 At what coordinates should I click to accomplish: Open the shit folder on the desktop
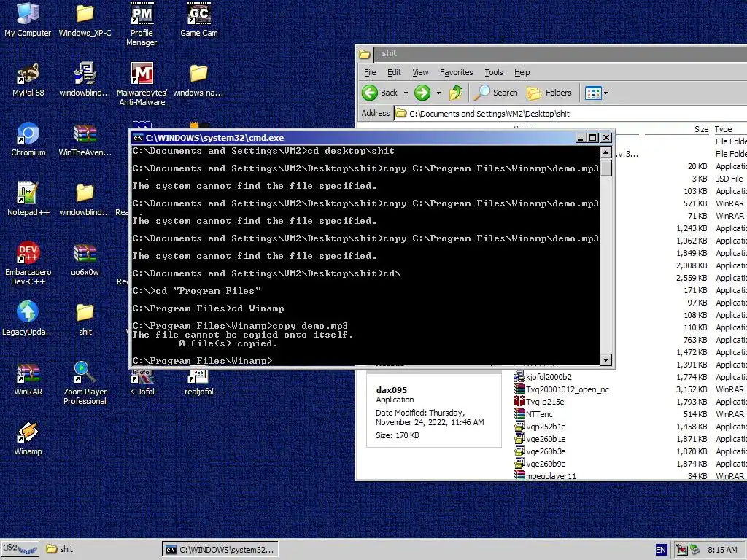pyautogui.click(x=85, y=319)
